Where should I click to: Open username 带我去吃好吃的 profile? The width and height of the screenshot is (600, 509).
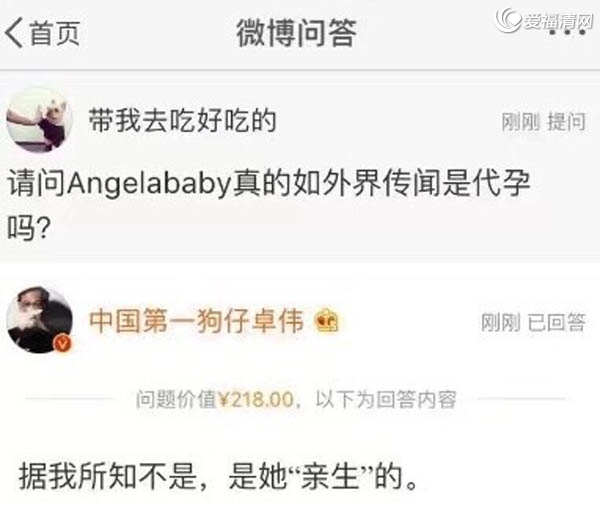coord(182,121)
